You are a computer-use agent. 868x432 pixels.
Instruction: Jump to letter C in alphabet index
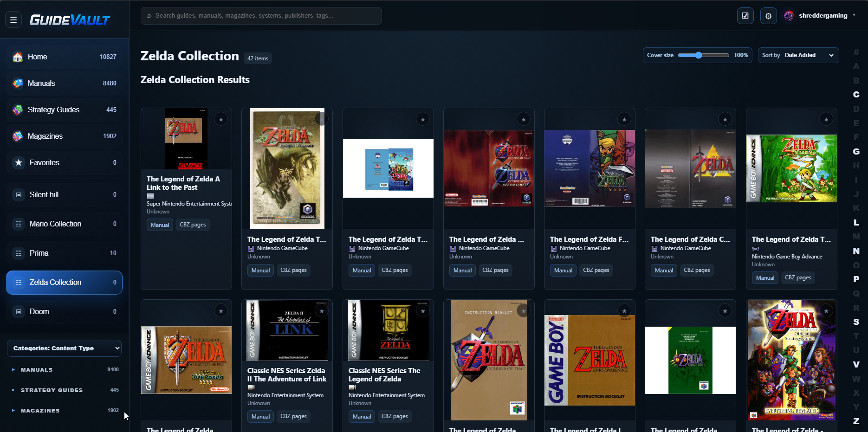click(x=856, y=95)
